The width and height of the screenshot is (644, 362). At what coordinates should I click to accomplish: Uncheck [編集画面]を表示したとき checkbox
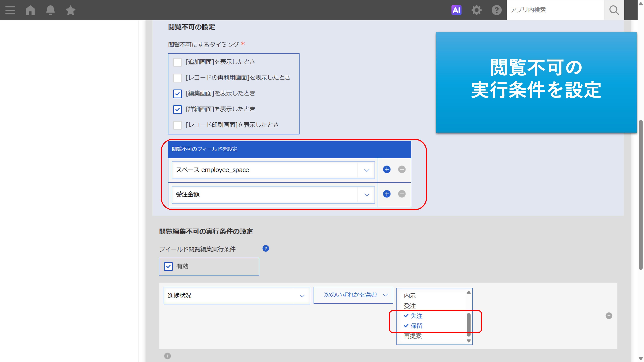177,94
